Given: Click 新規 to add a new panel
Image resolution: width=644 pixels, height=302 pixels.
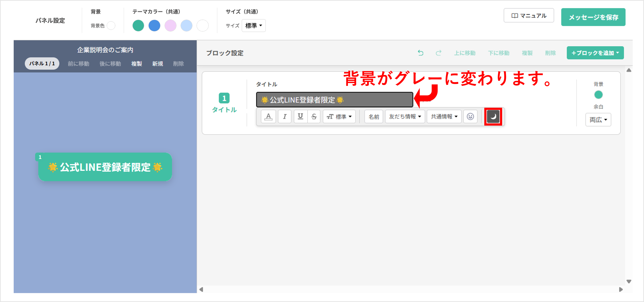Looking at the screenshot, I should tap(158, 64).
